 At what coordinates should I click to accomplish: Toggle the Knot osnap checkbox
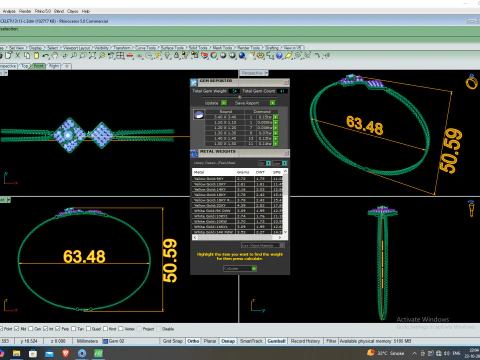point(105,329)
